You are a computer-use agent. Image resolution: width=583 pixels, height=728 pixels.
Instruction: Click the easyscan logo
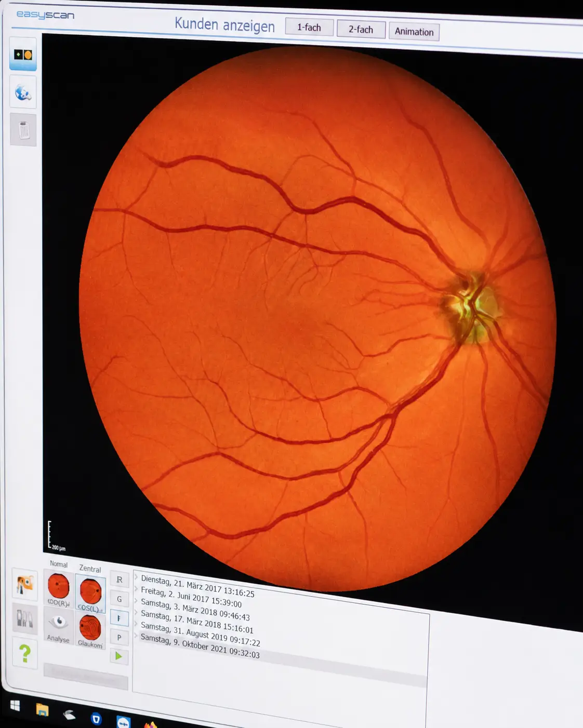pos(45,15)
